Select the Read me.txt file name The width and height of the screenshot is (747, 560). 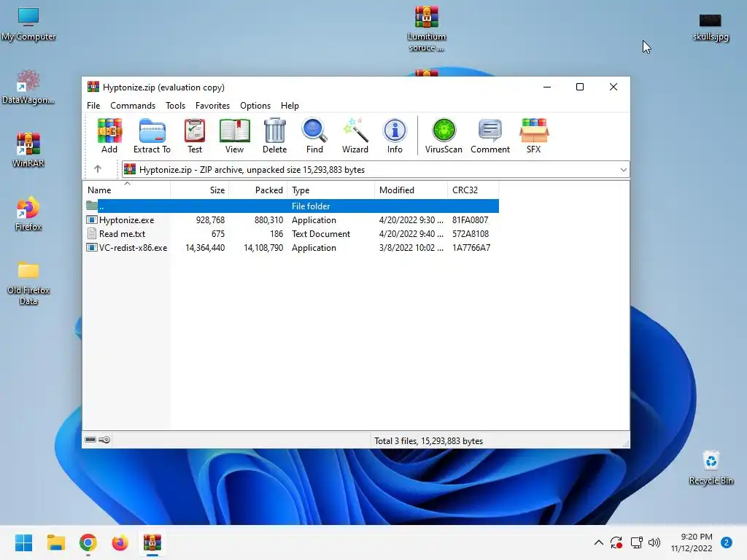tap(122, 234)
